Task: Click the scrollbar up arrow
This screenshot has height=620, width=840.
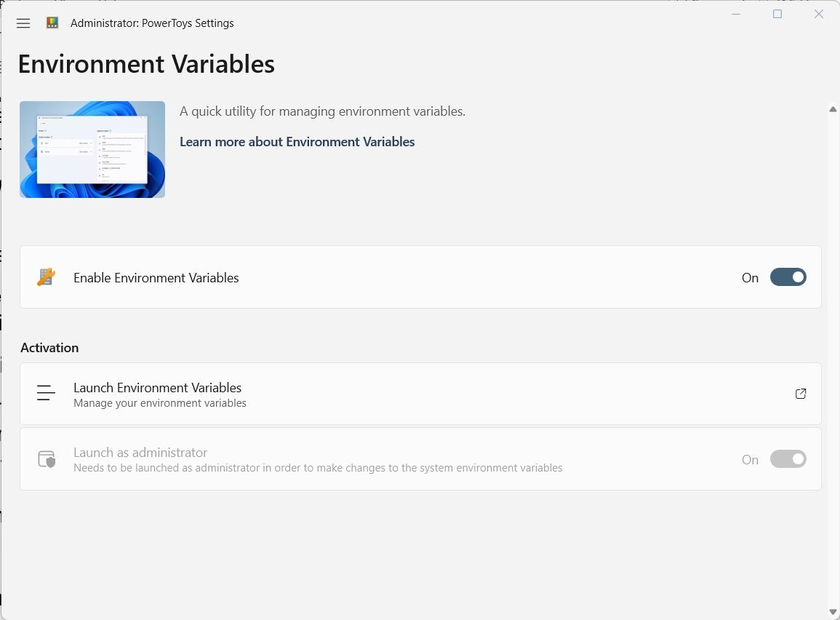Action: pyautogui.click(x=833, y=109)
